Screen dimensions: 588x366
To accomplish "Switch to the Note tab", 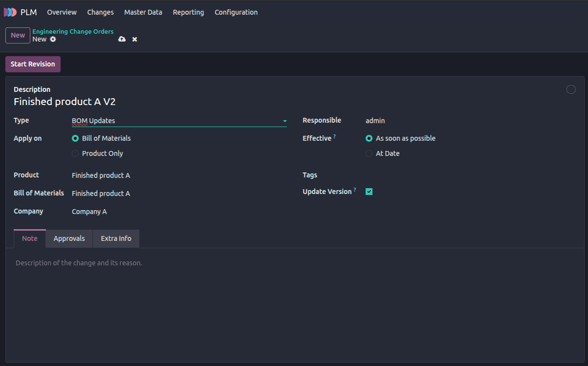I will click(x=30, y=238).
